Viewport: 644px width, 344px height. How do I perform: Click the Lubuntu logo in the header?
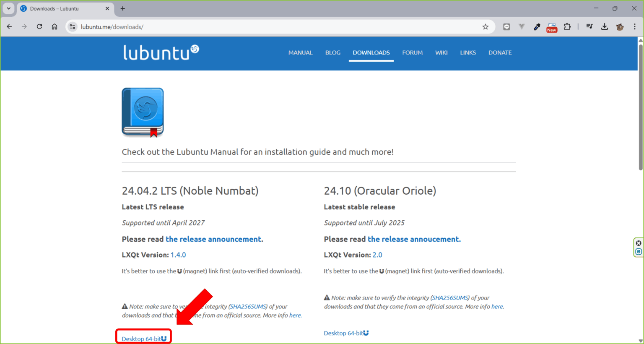(161, 52)
